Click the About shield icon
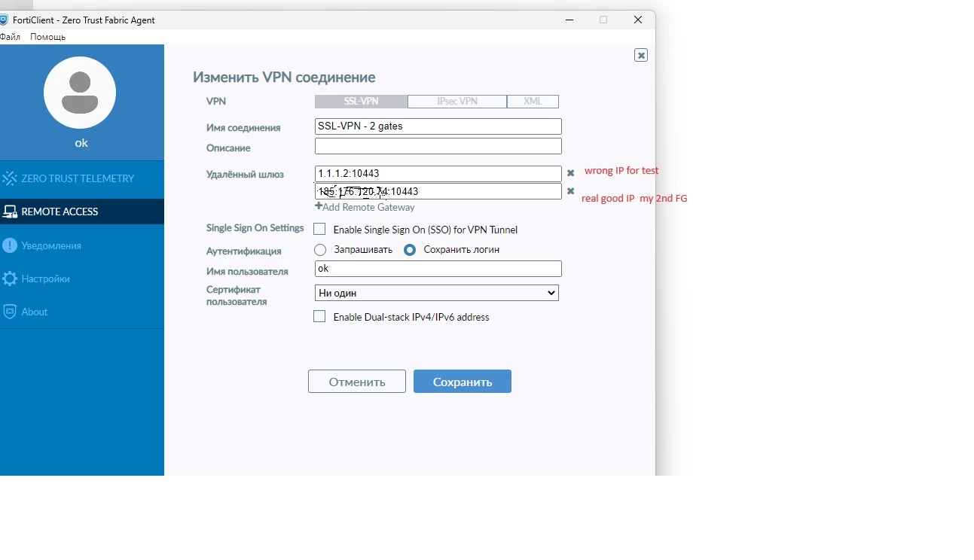Image resolution: width=974 pixels, height=560 pixels. tap(10, 312)
